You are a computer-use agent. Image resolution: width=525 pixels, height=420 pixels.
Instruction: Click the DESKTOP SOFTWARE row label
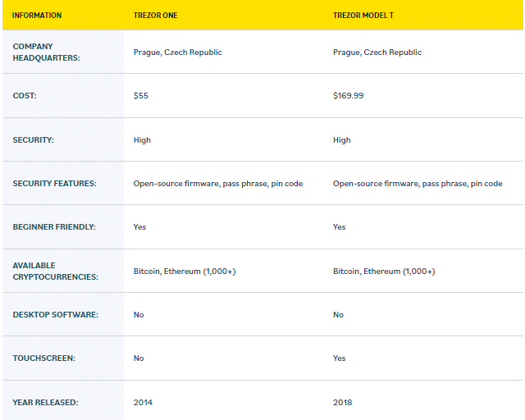point(56,315)
